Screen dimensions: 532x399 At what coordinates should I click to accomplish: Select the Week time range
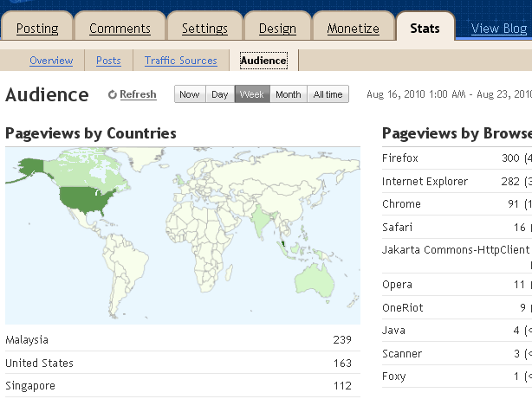pos(252,93)
